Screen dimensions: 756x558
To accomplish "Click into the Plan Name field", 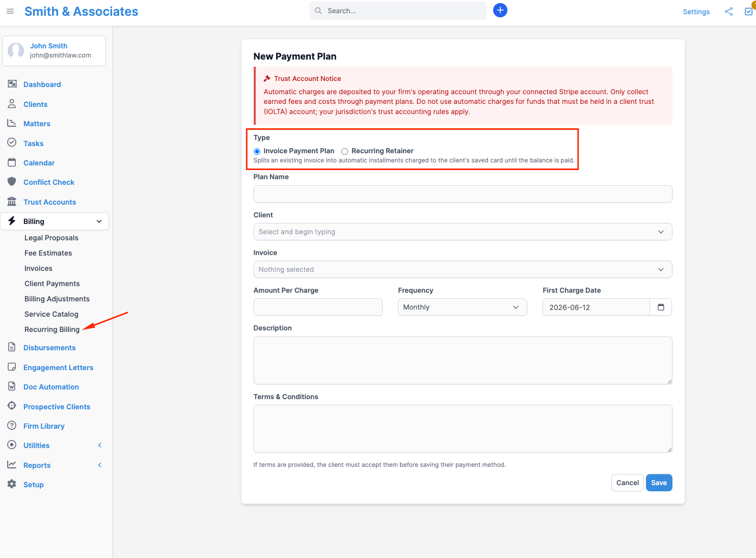I will tap(463, 194).
